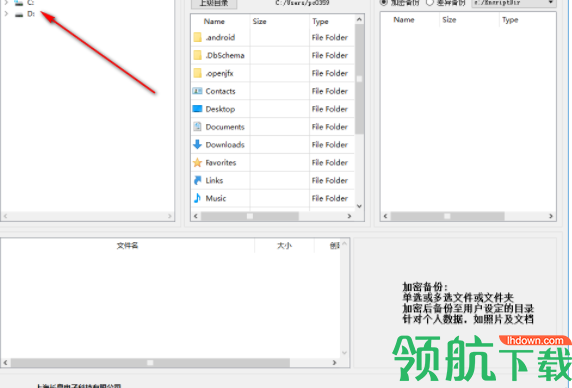Click the Music folder name
Image resolution: width=572 pixels, height=388 pixels.
pos(216,198)
